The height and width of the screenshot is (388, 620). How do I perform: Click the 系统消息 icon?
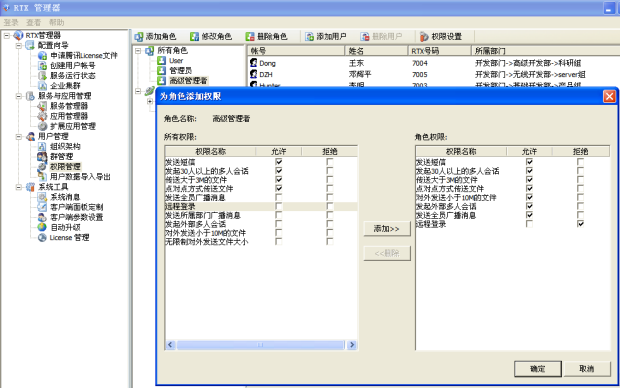[42, 197]
